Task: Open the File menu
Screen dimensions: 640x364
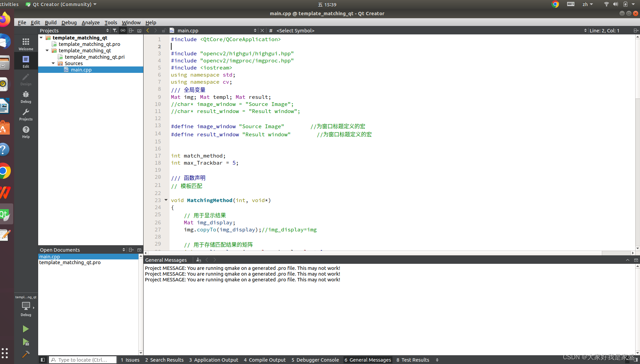Action: tap(22, 22)
